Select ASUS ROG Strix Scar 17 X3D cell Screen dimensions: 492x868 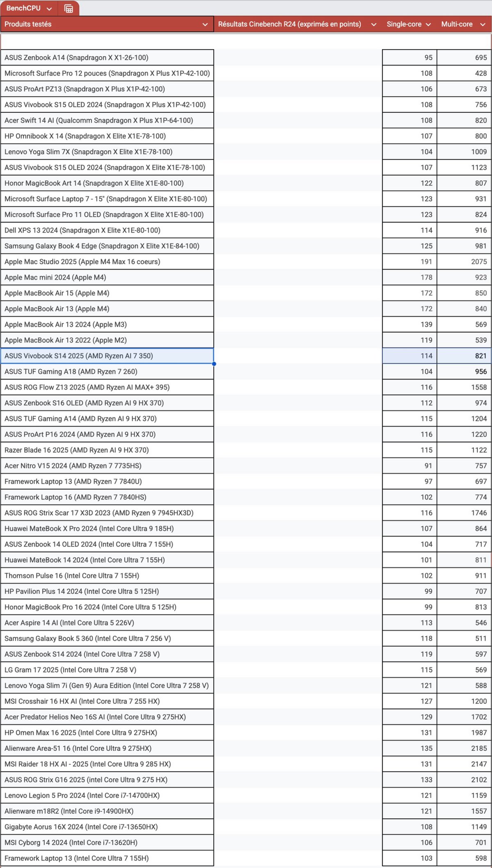coord(107,513)
